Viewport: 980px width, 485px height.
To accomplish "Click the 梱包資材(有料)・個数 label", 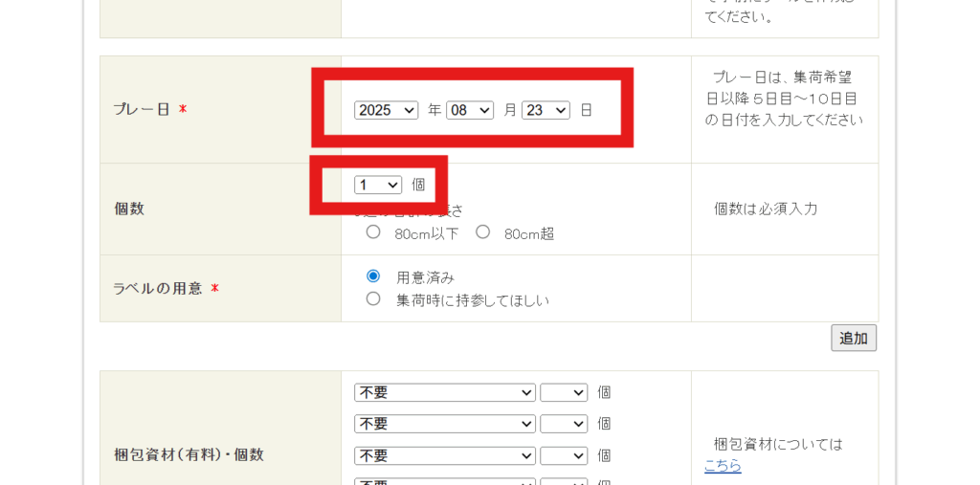I will (x=189, y=455).
